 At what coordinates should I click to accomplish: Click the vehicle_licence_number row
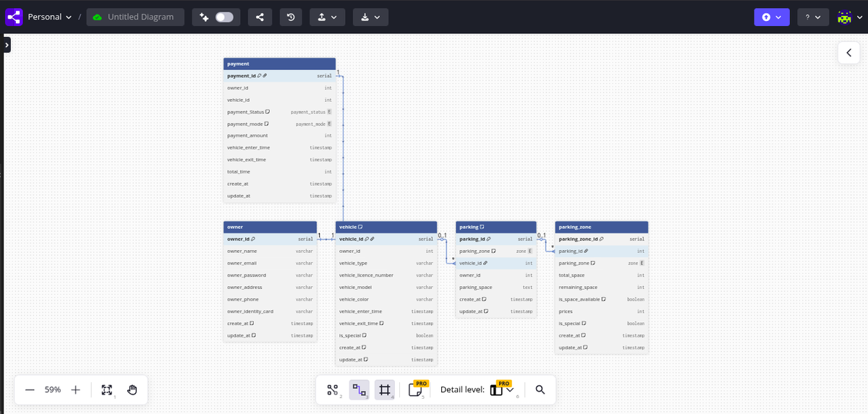coord(386,275)
